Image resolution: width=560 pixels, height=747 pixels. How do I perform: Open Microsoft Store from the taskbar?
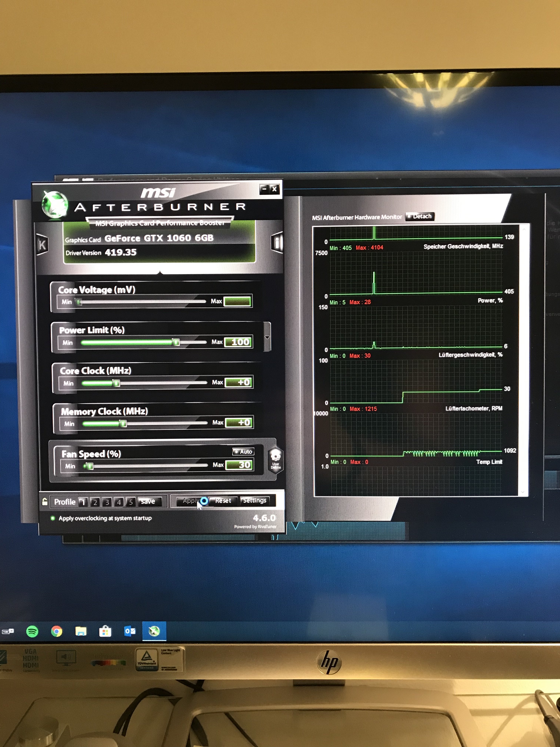click(105, 631)
